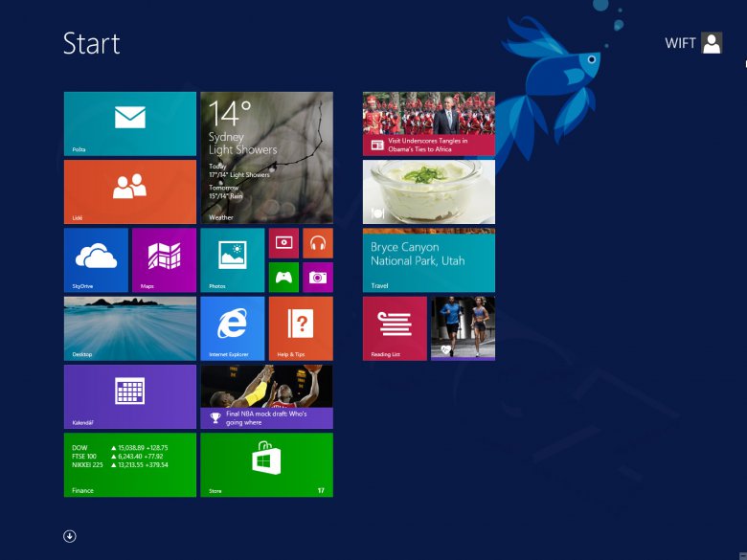Image resolution: width=747 pixels, height=560 pixels.
Task: Open the Store tile
Action: tap(267, 465)
